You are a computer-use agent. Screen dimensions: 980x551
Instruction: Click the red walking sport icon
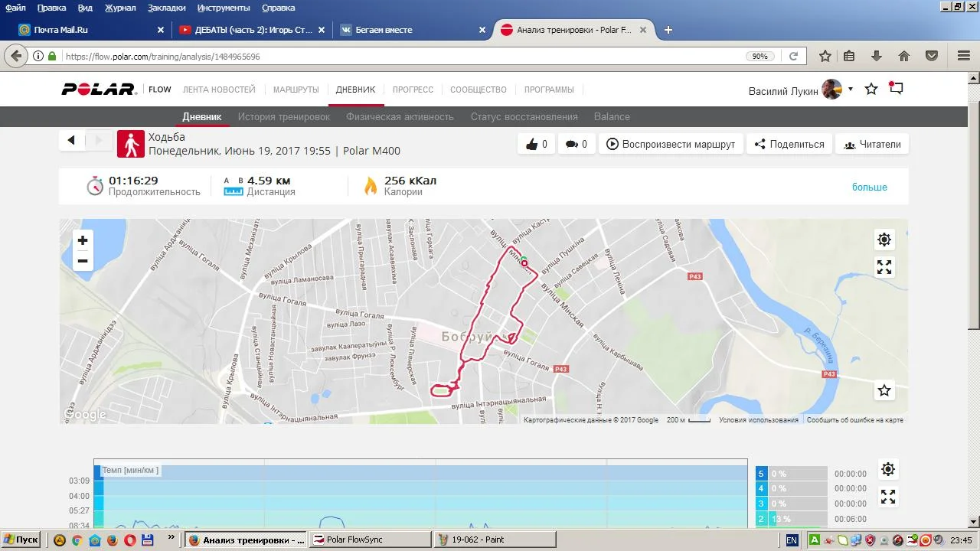click(131, 144)
